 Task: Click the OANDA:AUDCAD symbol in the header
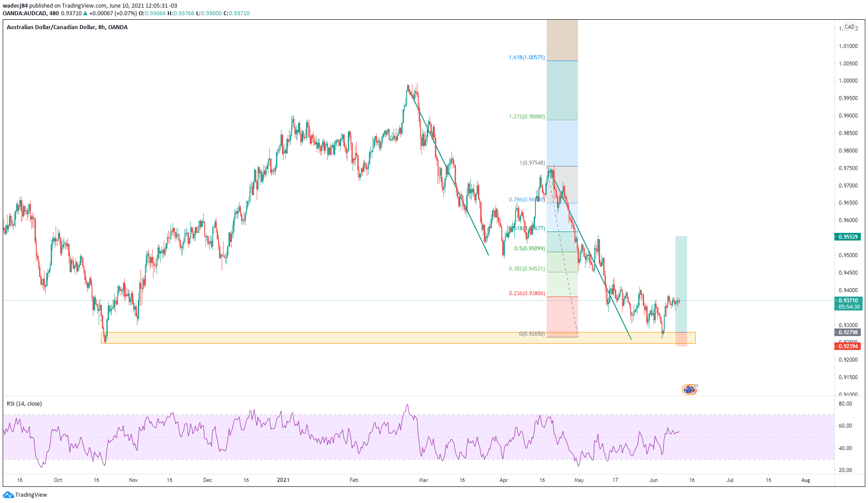coord(25,13)
